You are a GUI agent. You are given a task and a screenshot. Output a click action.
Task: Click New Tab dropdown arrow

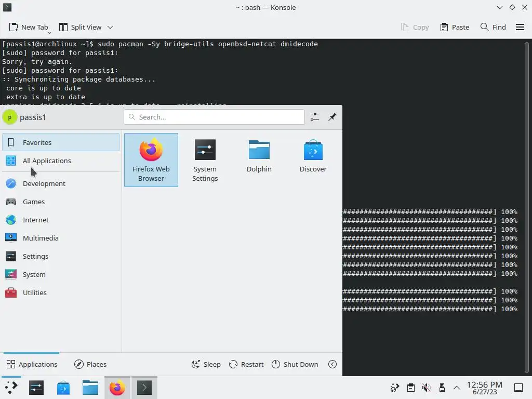tap(50, 33)
